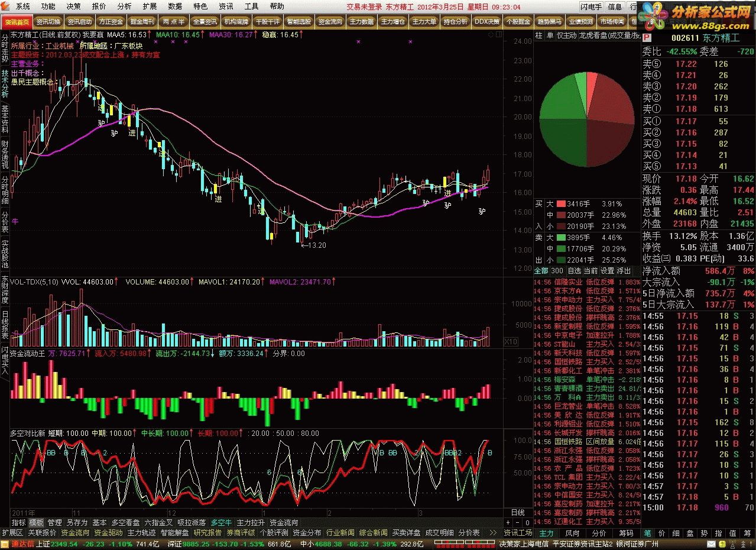Click the 业绩预测 toolbar button

coord(580,21)
